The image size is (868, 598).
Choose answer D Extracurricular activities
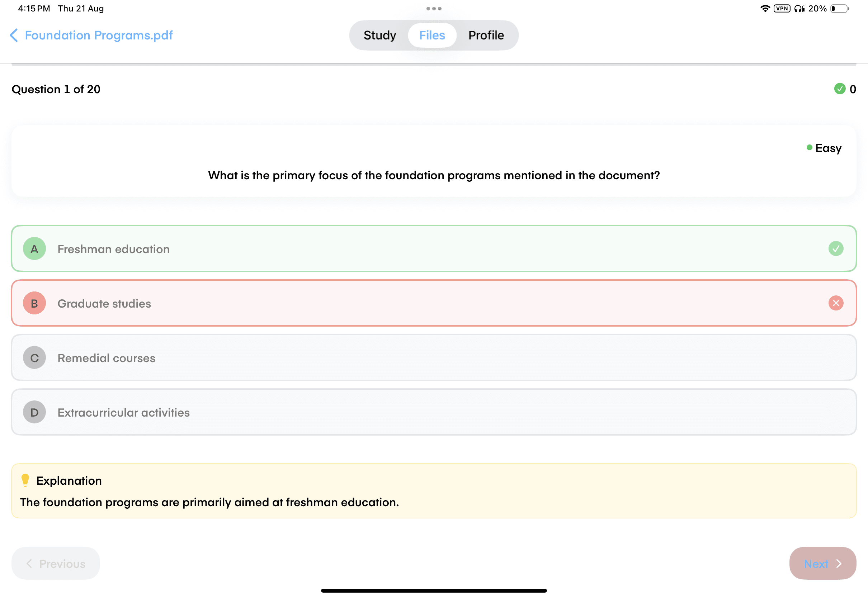pos(434,412)
